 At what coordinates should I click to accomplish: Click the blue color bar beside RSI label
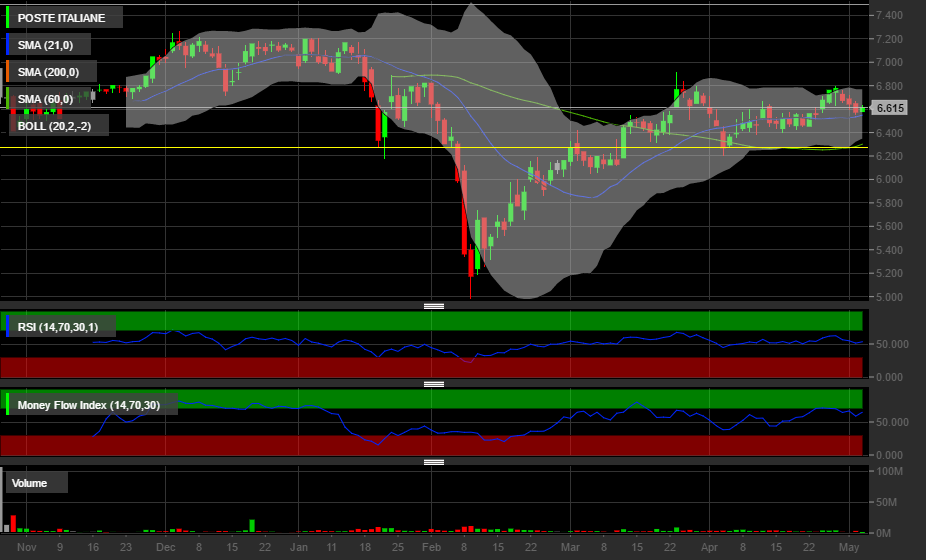pyautogui.click(x=7, y=327)
